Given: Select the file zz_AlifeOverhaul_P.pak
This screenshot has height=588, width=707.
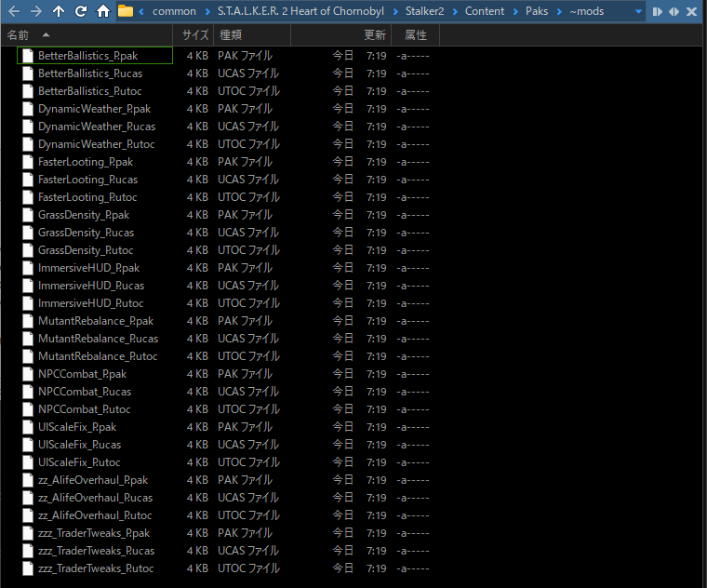Looking at the screenshot, I should click(x=93, y=480).
